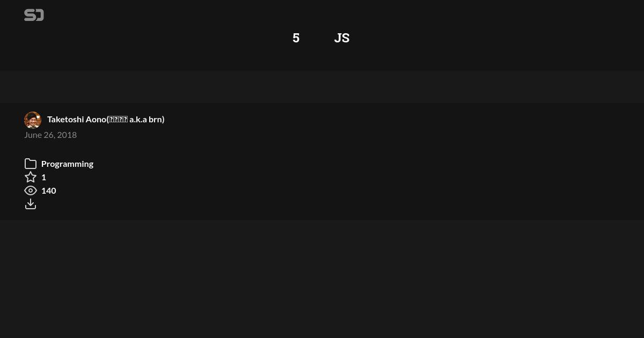Screen dimensions: 644x338
Task: Download the deck with the download icon
Action: [x=31, y=204]
